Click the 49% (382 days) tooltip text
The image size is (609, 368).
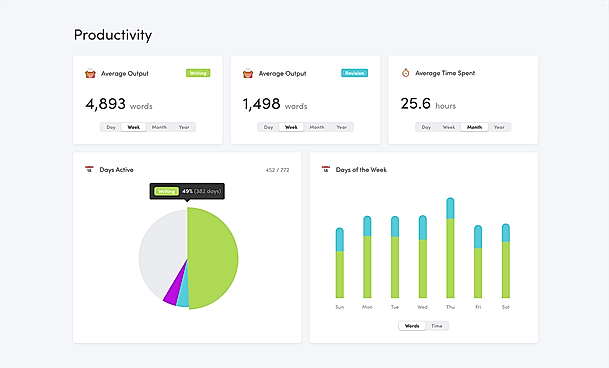[201, 191]
